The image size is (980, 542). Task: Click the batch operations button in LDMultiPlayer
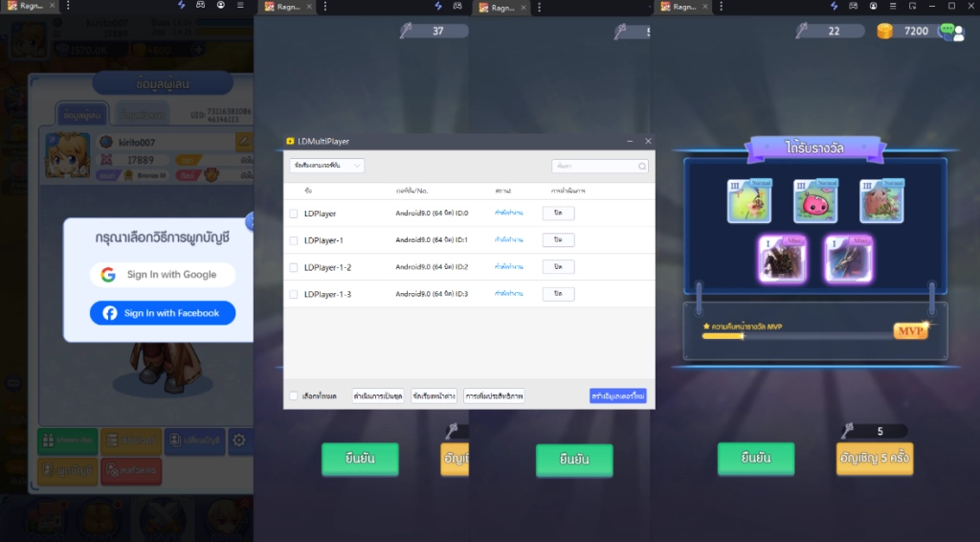[377, 396]
